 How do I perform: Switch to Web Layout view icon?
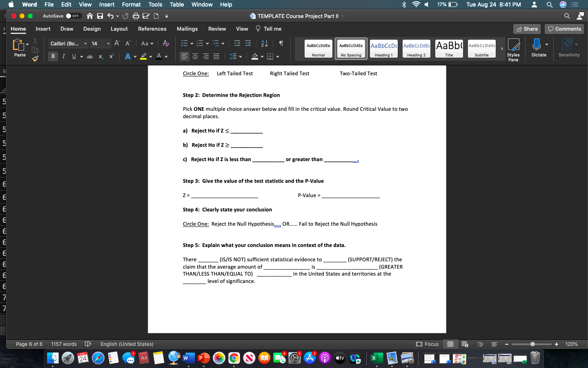(465, 344)
